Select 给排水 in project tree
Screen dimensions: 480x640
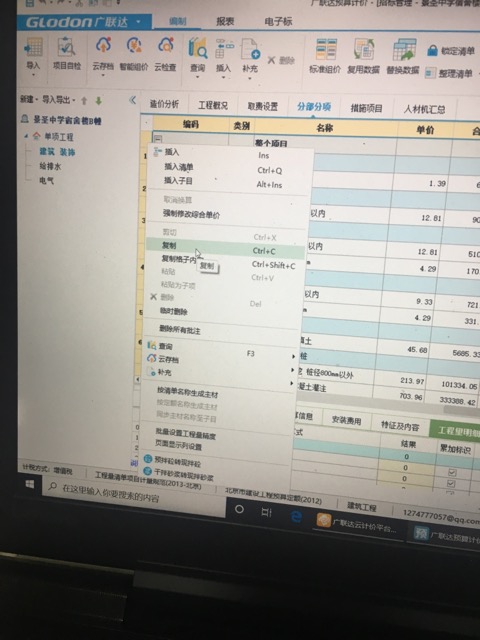pos(50,166)
